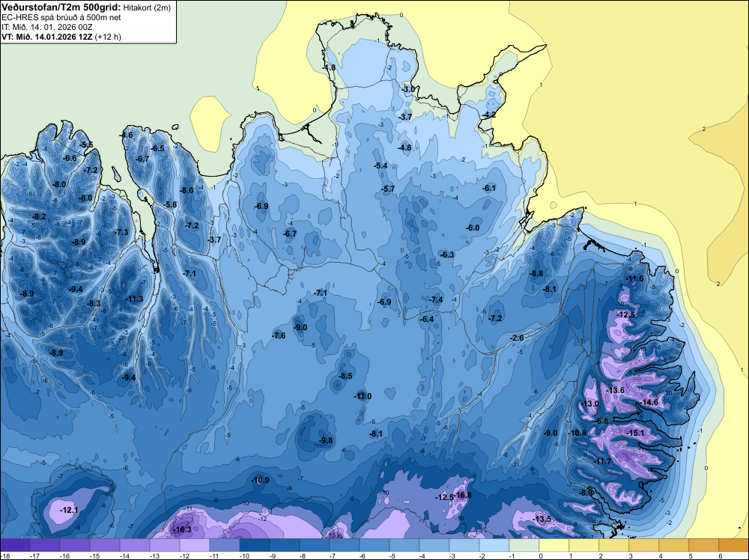Image resolution: width=749 pixels, height=560 pixels.
Task: Click the -4.8 temperature label
Action: pyautogui.click(x=405, y=147)
